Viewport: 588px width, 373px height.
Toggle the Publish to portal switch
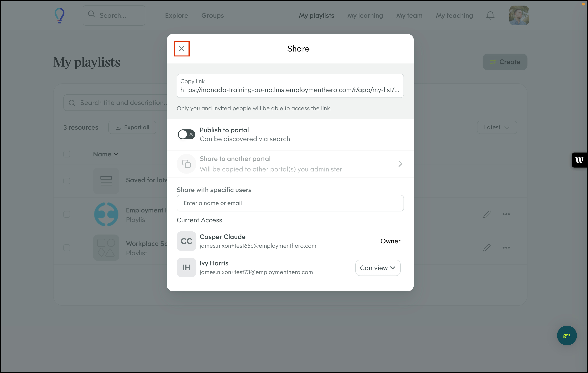coord(186,134)
